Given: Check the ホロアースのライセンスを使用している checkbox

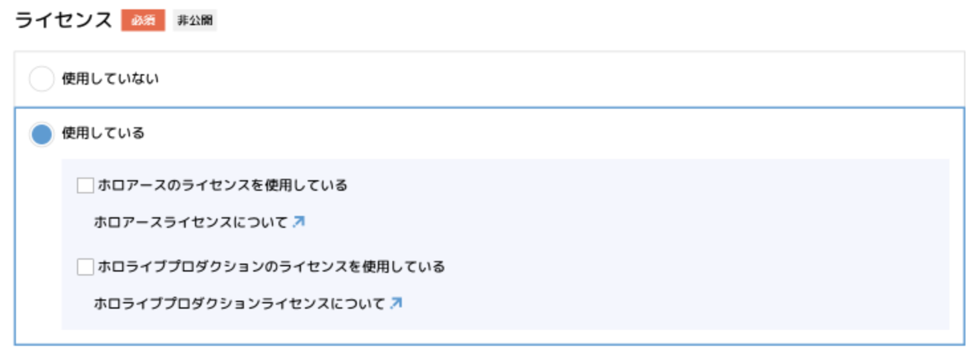Looking at the screenshot, I should tap(86, 185).
